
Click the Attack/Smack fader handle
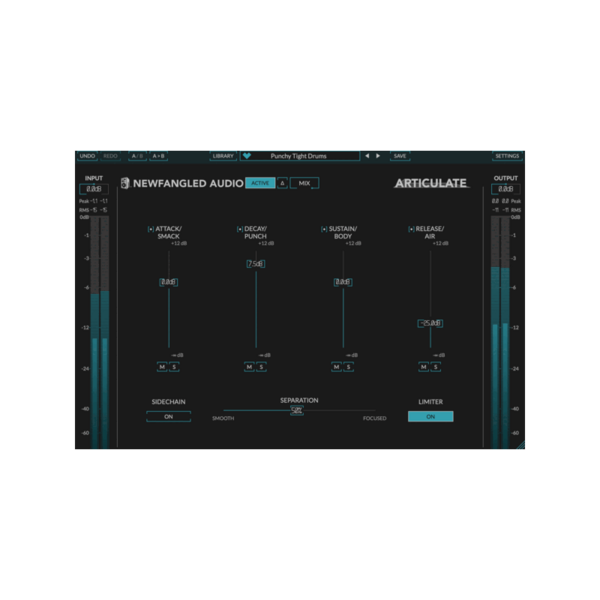pos(168,282)
